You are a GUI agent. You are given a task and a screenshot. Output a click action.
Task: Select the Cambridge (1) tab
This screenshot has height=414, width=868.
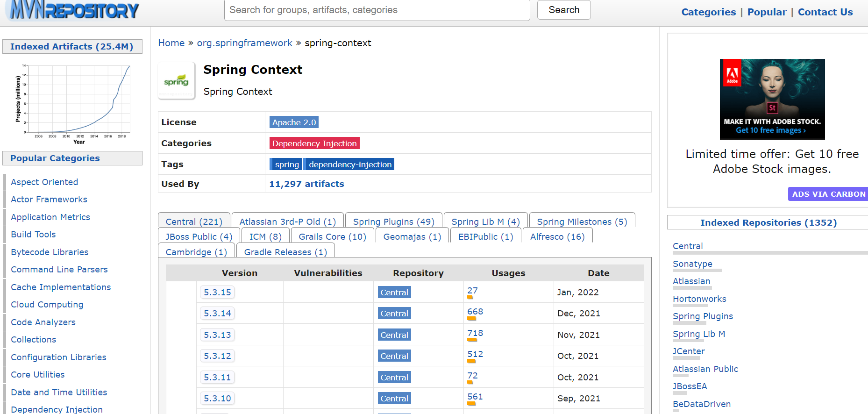point(196,252)
